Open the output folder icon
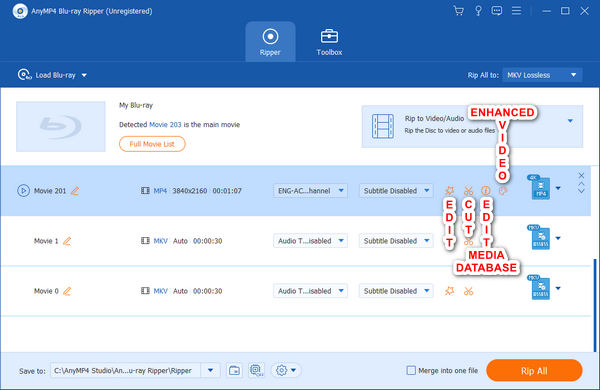The height and width of the screenshot is (390, 600). [x=234, y=370]
